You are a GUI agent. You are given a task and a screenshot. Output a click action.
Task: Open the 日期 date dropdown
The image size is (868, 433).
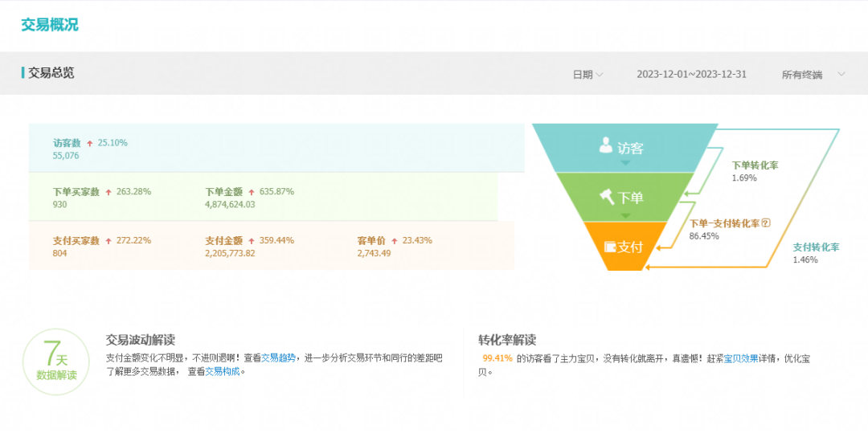[588, 75]
